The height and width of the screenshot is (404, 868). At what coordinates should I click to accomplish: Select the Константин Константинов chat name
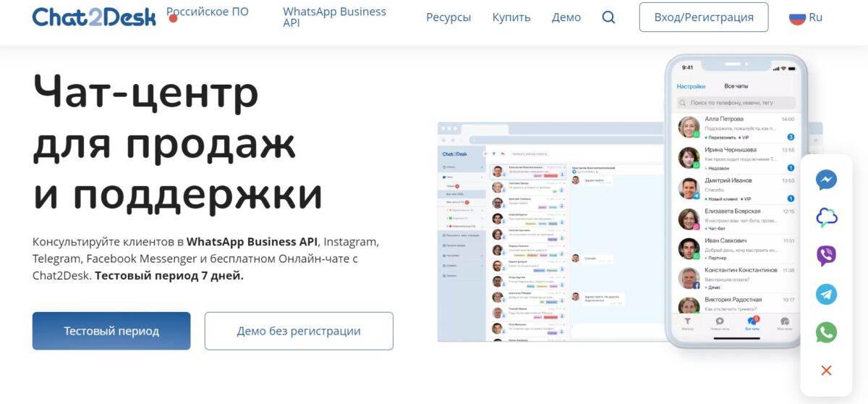click(x=741, y=270)
